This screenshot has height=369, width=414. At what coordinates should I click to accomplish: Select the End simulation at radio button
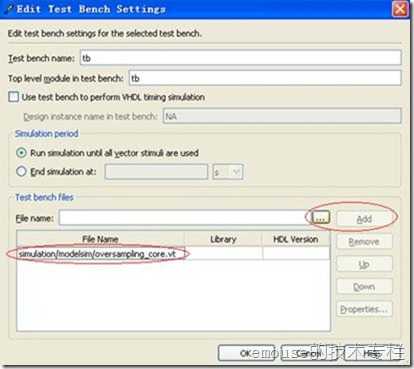click(x=21, y=172)
